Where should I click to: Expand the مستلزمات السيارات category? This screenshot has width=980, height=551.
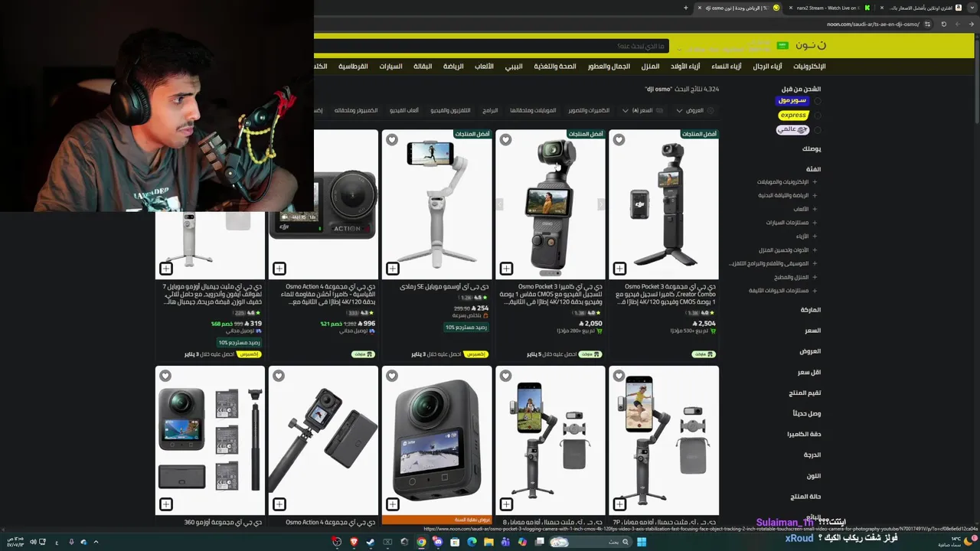815,223
